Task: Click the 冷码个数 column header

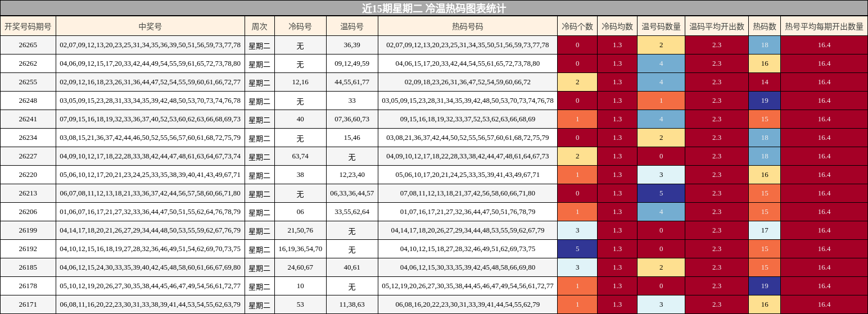Action: [x=577, y=26]
